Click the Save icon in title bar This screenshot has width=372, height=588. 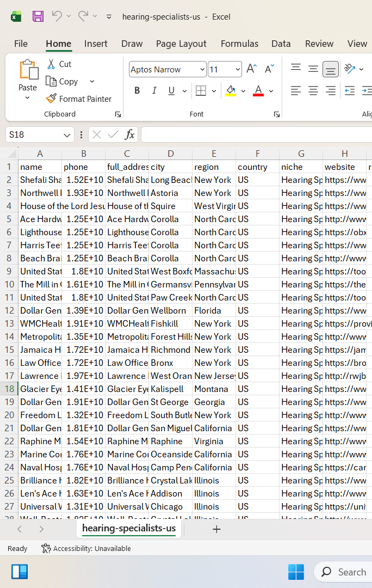click(38, 16)
